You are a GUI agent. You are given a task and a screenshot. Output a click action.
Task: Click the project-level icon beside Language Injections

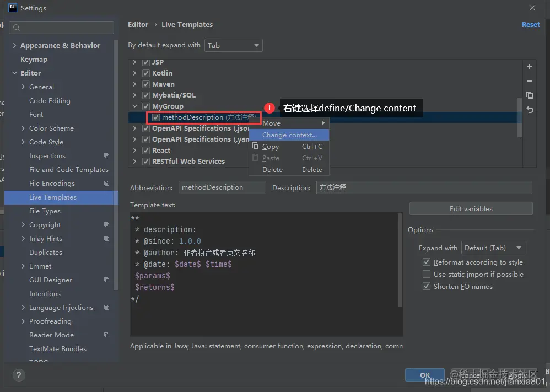(106, 308)
